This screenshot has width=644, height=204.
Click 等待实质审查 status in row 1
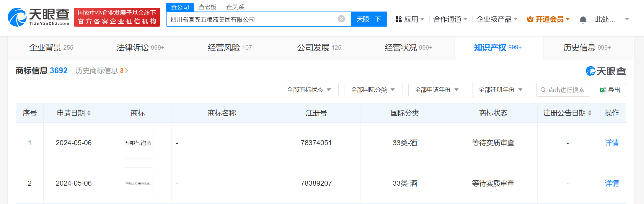tap(493, 143)
